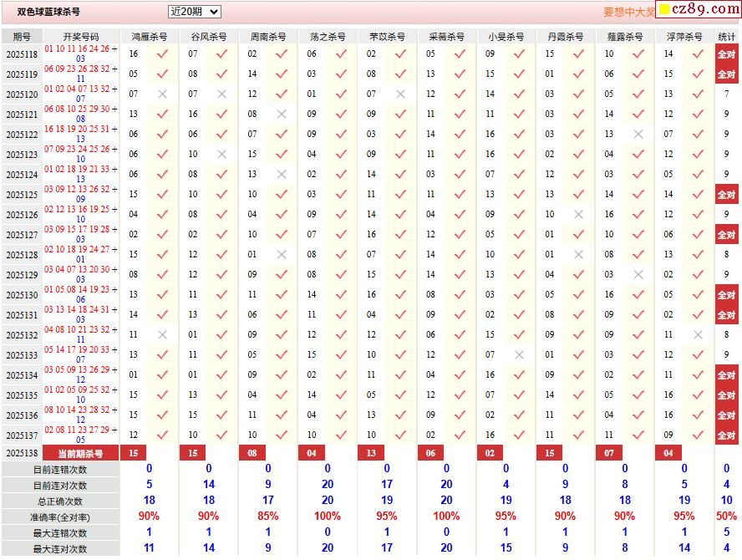This screenshot has width=742, height=560.
Task: Click the X mark for 周南杀号 in row 2025121
Action: point(282,115)
